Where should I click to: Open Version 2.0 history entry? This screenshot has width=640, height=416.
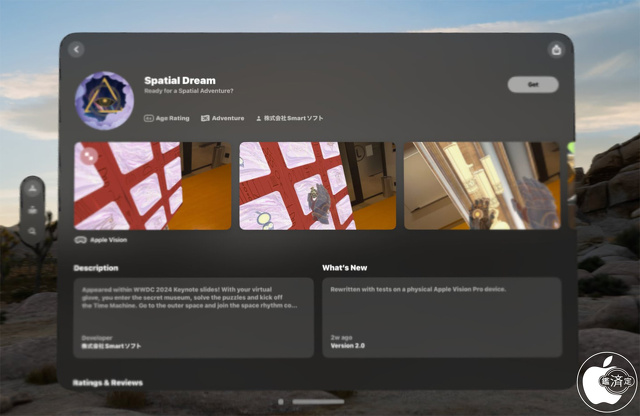pos(350,344)
